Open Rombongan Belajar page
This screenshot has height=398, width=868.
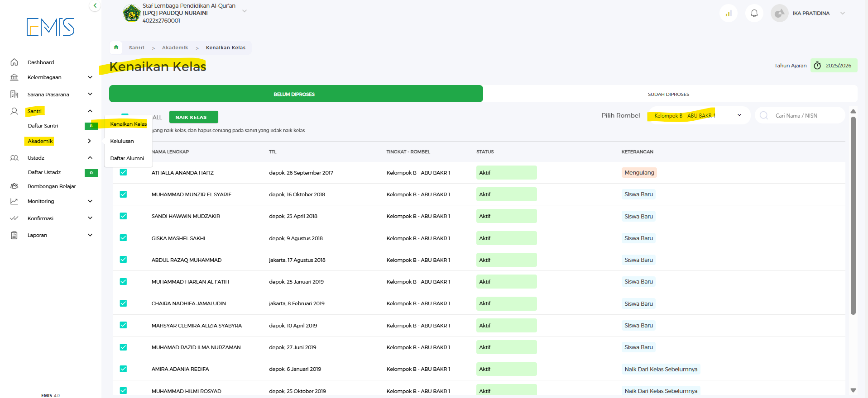[52, 186]
